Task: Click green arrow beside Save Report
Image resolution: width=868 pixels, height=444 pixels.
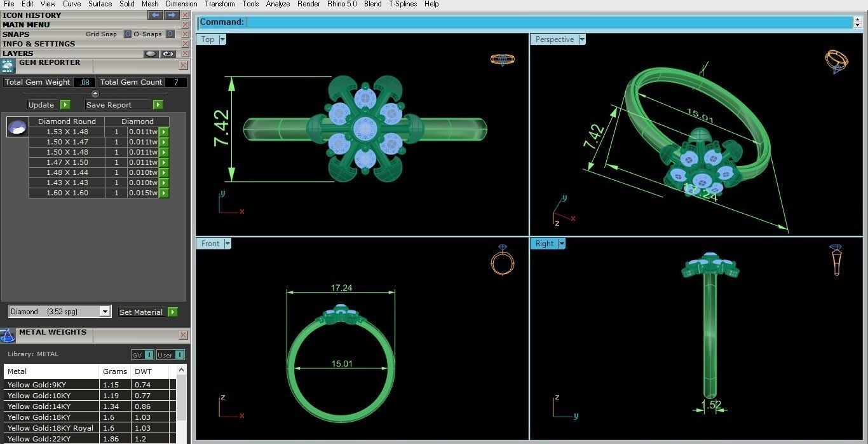Action: (158, 104)
